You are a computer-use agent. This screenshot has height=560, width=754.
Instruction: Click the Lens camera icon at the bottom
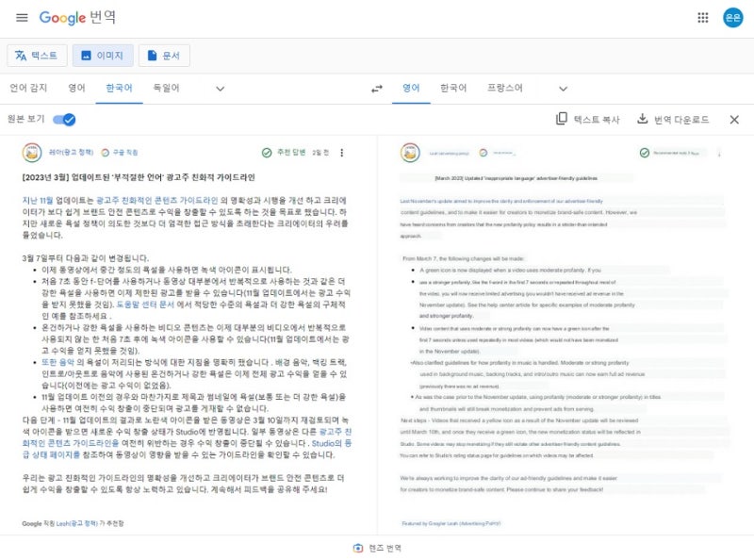(358, 548)
